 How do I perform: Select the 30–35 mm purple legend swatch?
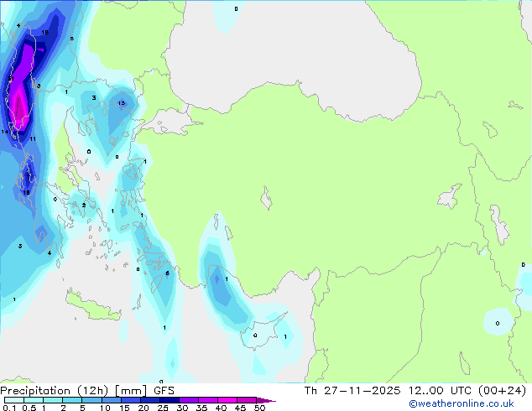click(188, 400)
